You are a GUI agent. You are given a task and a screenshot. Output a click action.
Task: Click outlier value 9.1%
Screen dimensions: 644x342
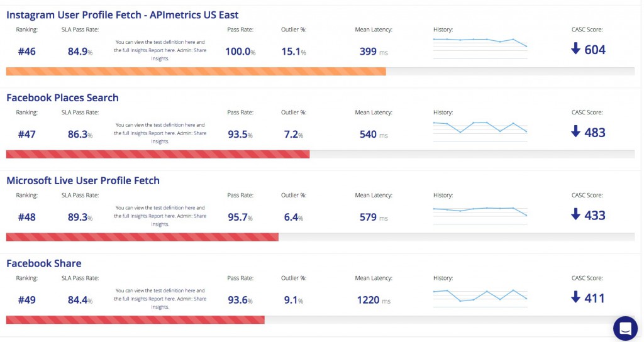point(294,300)
